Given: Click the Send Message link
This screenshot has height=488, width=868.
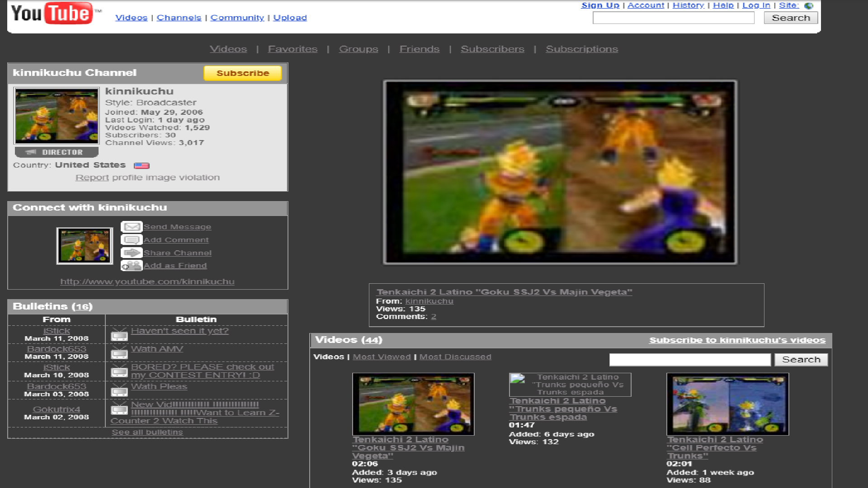Looking at the screenshot, I should point(177,227).
